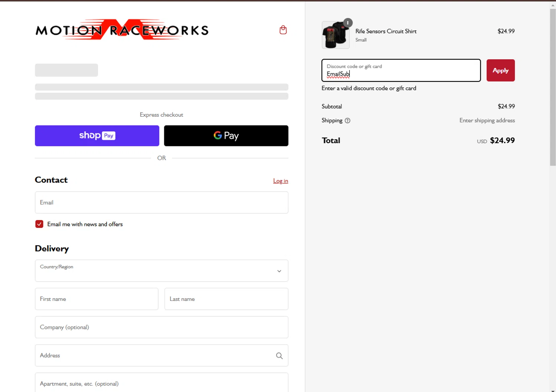Open the Log in link
Viewport: 556px width, 392px height.
281,181
